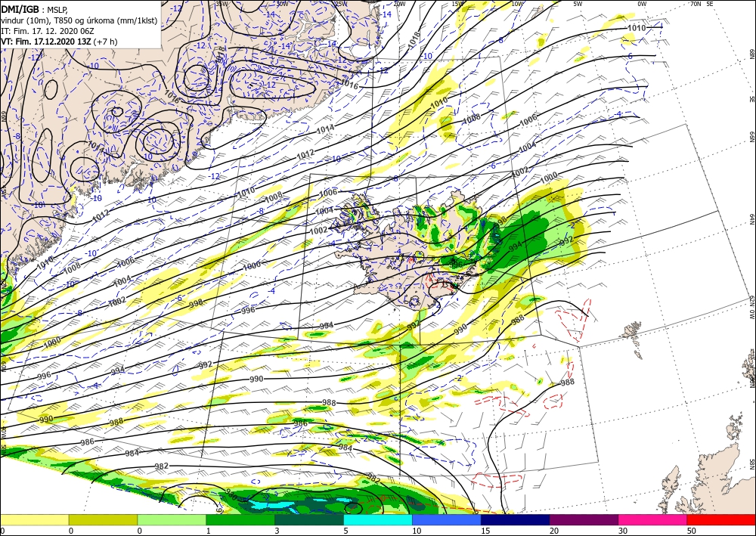Click the '10W' longitude label at top
This screenshot has width=756, height=536.
tap(517, 4)
